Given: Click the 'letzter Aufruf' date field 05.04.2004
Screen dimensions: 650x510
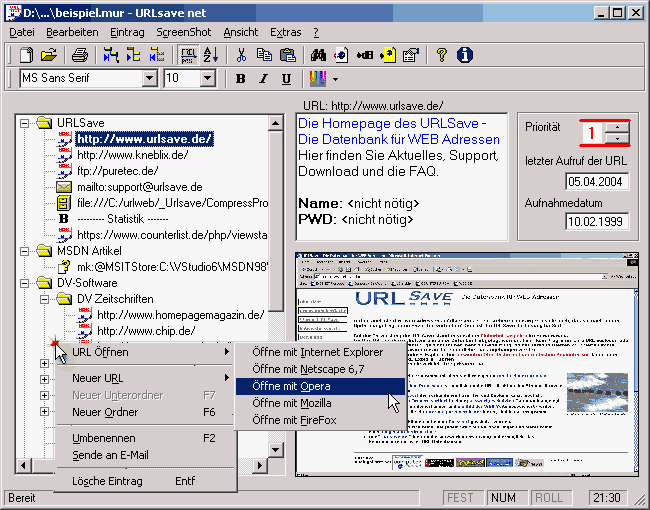Looking at the screenshot, I should 595,181.
